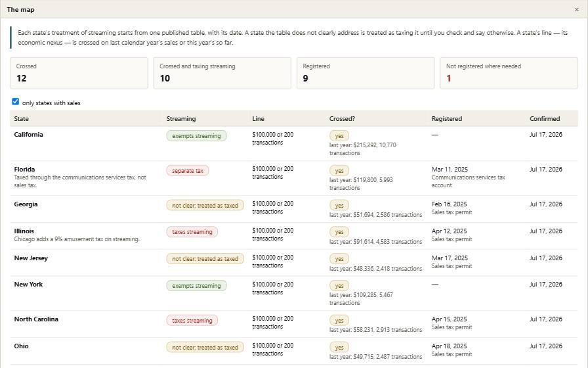
Task: Select the Florida state name
Action: click(24, 169)
